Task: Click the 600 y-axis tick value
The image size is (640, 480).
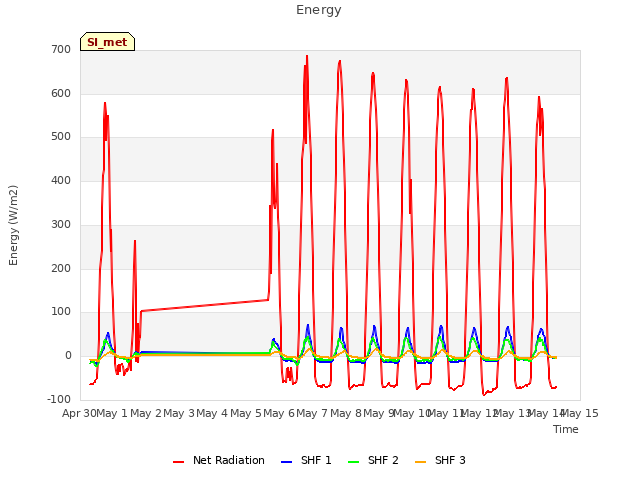Action: coord(61,93)
